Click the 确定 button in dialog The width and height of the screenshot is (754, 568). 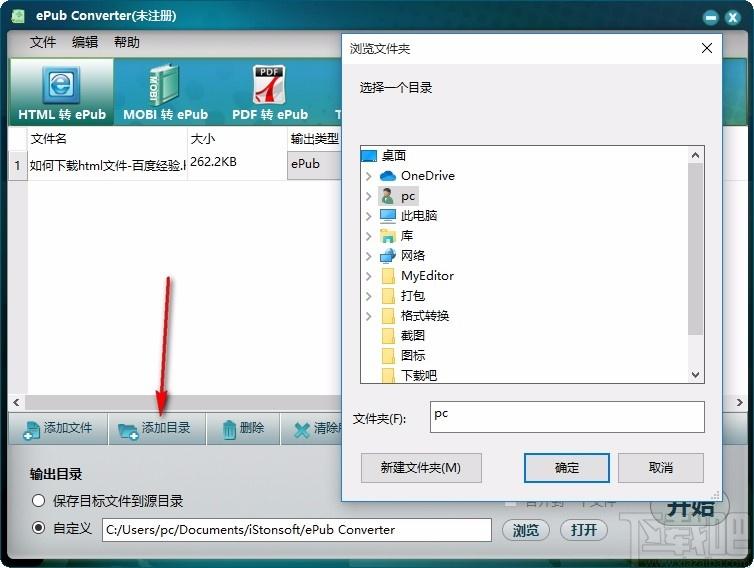click(x=566, y=467)
